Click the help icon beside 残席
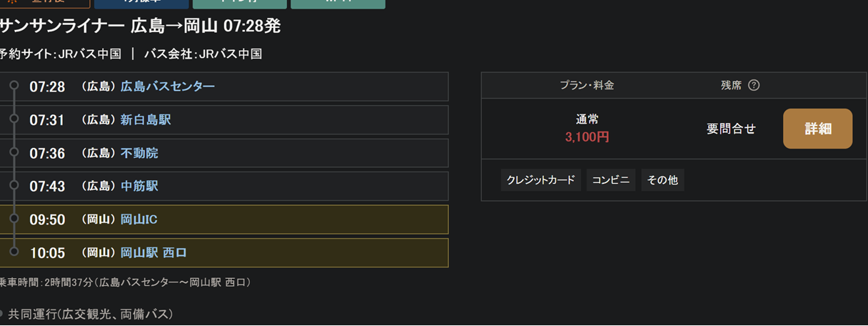Viewport: 868px width, 326px height. click(754, 85)
